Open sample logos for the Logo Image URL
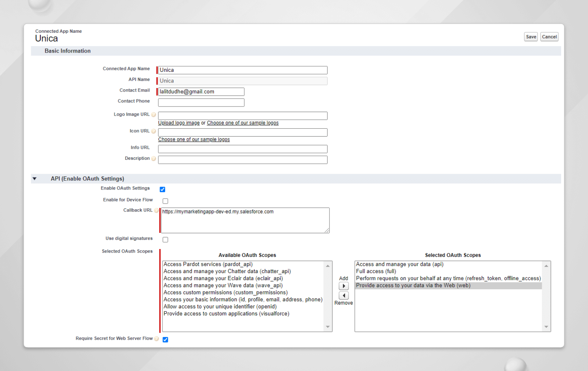 click(x=243, y=122)
